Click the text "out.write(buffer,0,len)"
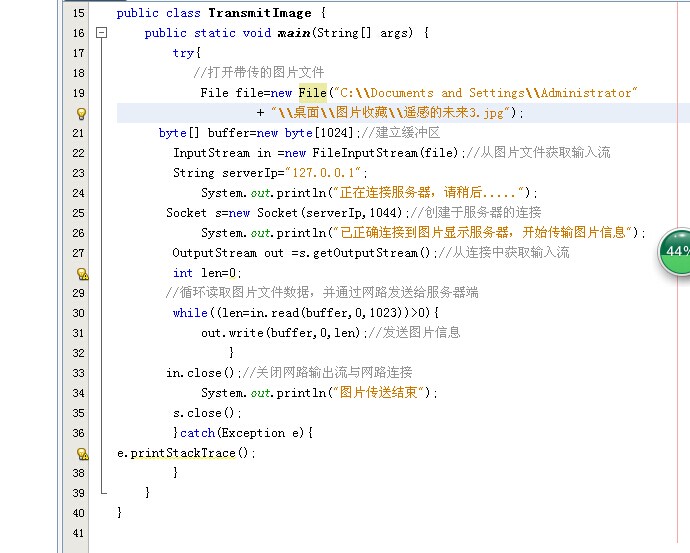690x553 pixels. coord(281,333)
